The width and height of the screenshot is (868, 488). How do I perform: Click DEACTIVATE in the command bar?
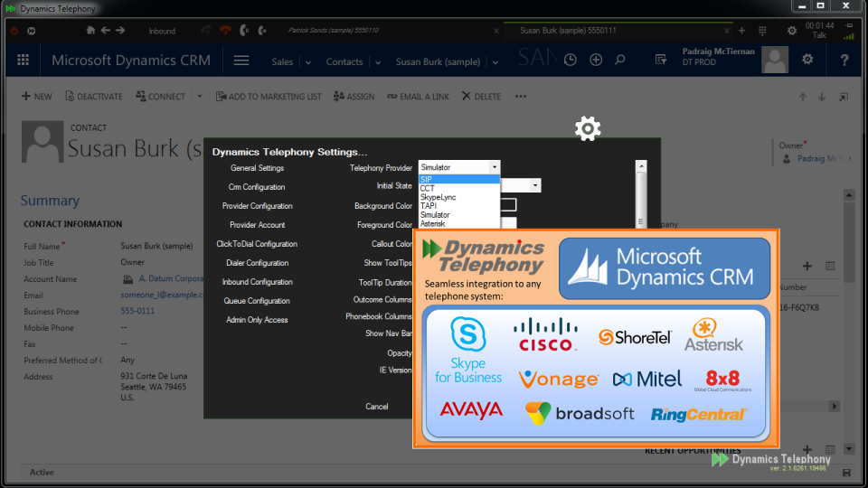93,97
